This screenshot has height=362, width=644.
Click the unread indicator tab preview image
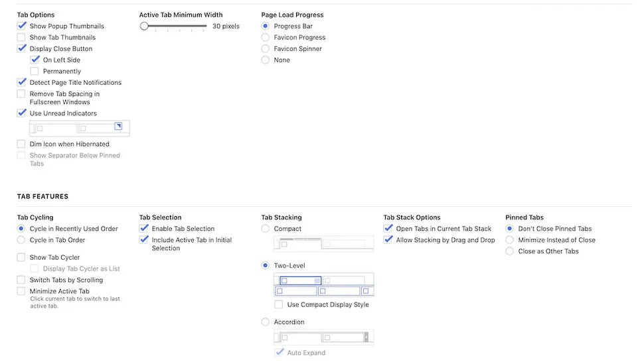79,129
